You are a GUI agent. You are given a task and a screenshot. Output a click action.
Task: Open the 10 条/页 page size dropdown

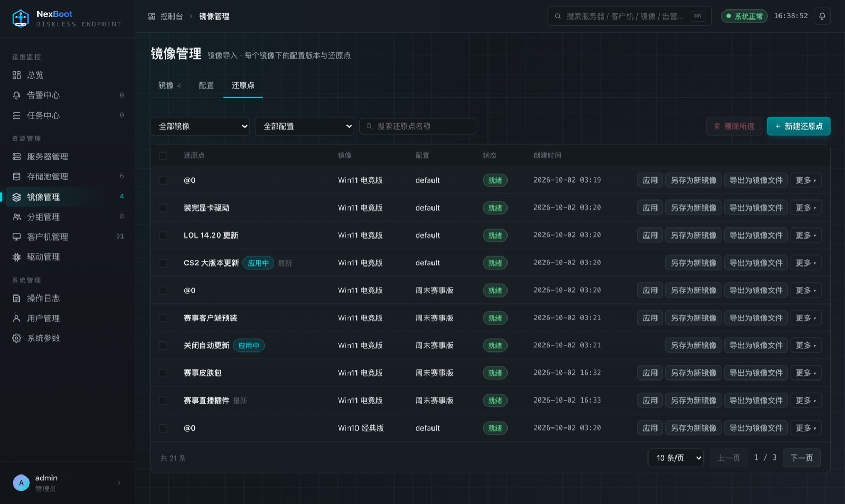click(676, 458)
